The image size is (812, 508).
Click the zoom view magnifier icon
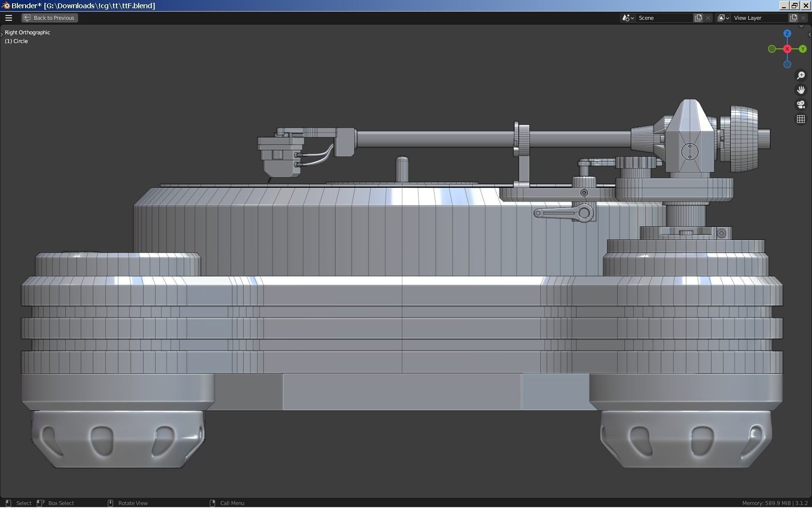tap(801, 75)
